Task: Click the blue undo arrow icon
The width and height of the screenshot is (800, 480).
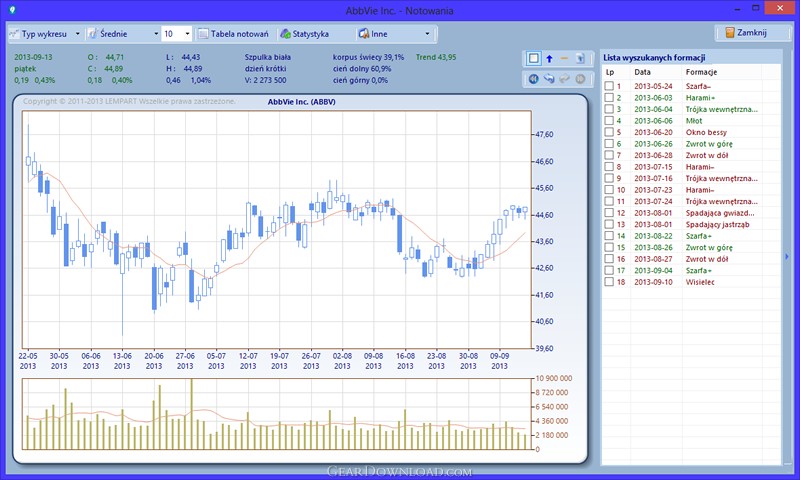Action: (549, 79)
